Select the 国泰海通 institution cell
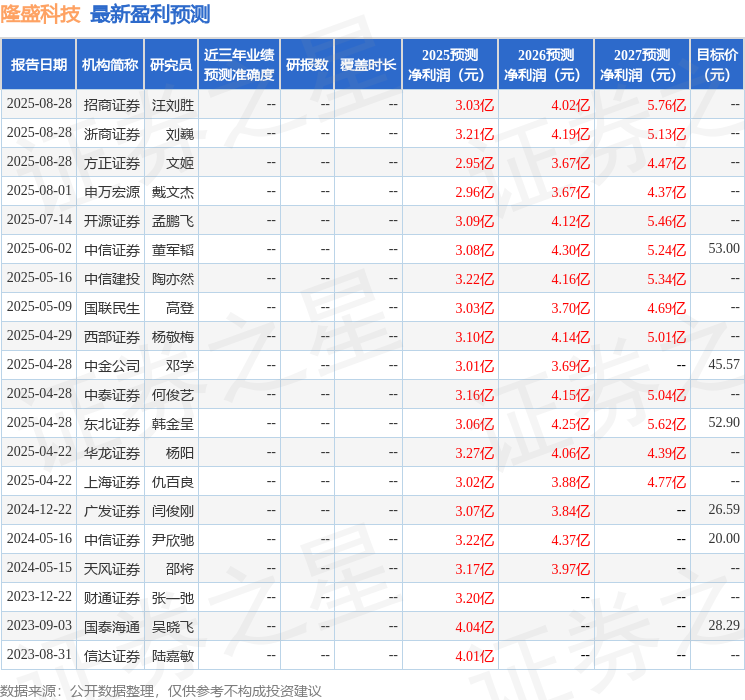Viewport: 745px width, 700px height. pos(112,627)
